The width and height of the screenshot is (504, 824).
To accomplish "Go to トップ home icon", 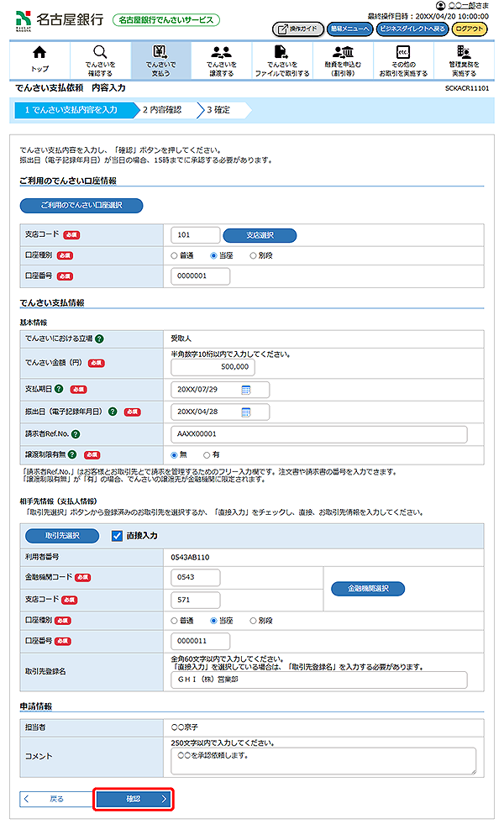I will [x=39, y=60].
